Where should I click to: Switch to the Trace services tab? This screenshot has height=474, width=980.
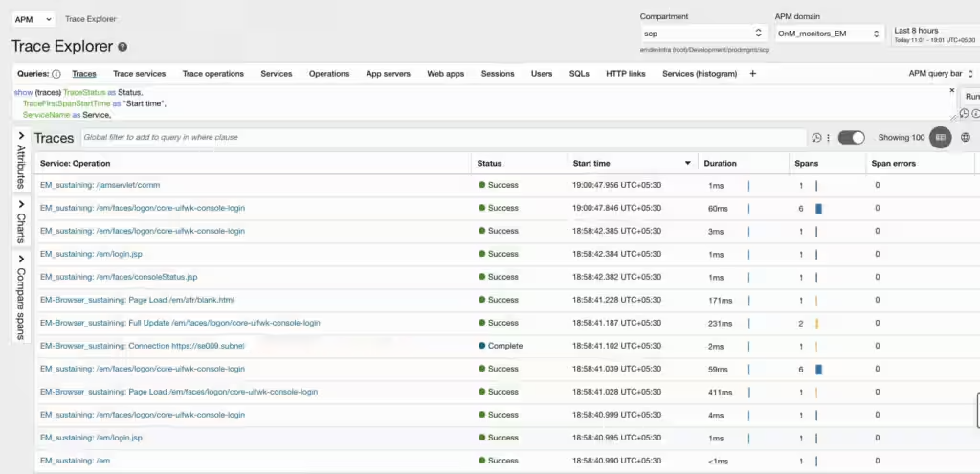139,74
